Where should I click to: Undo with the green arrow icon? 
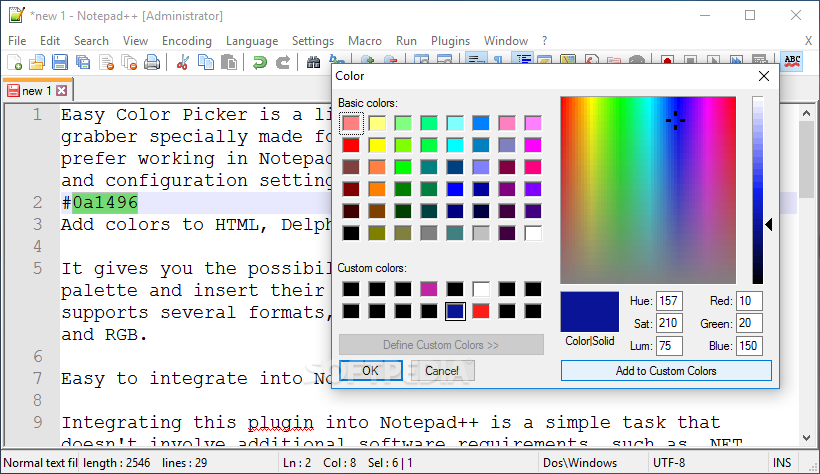tap(259, 62)
